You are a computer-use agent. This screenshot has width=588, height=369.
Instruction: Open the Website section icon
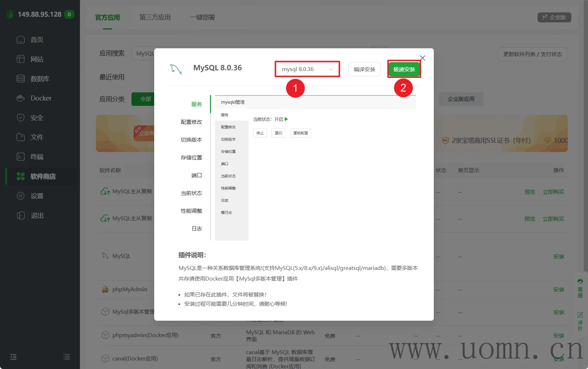[21, 59]
